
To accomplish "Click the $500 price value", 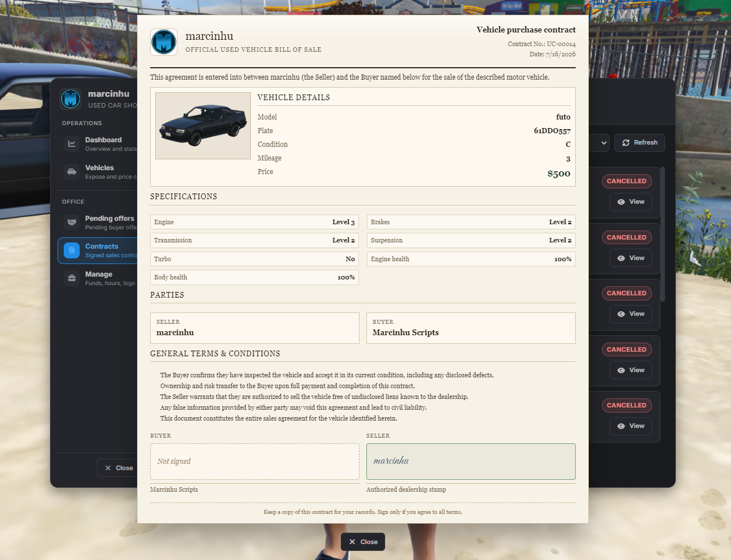I will [x=559, y=174].
